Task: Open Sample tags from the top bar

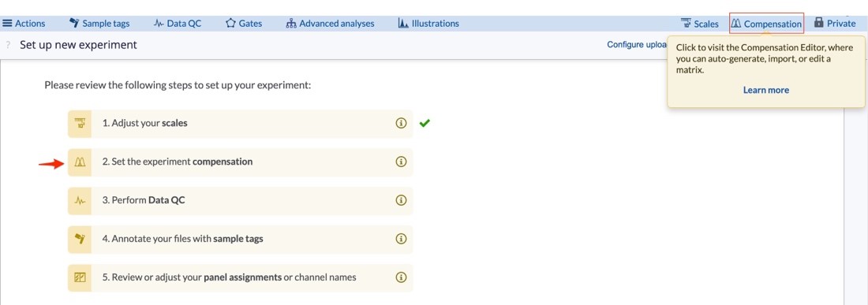Action: pyautogui.click(x=99, y=24)
